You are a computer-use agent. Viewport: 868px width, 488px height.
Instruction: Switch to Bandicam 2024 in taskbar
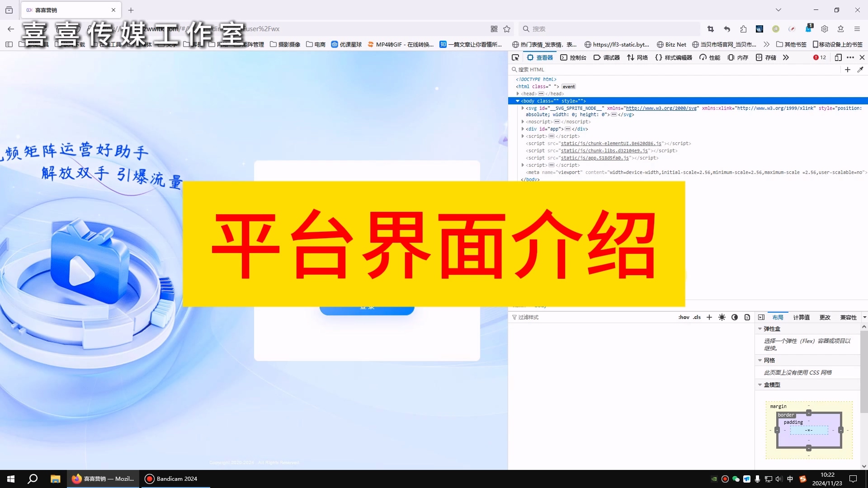pos(175,479)
